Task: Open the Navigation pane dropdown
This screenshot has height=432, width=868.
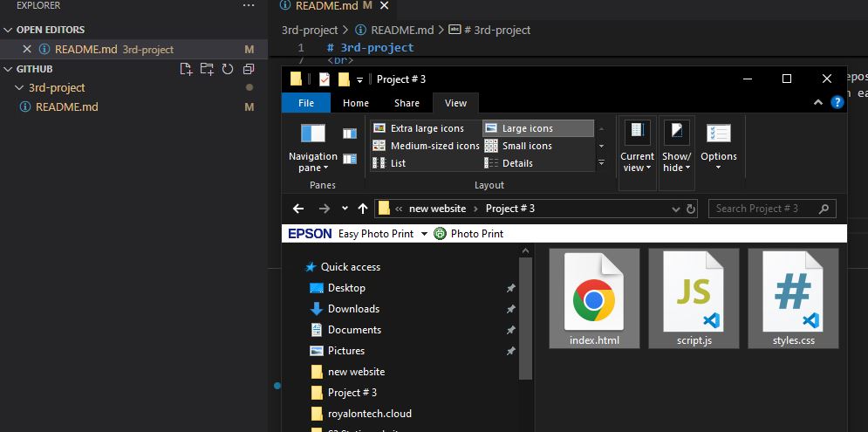Action: 313,147
